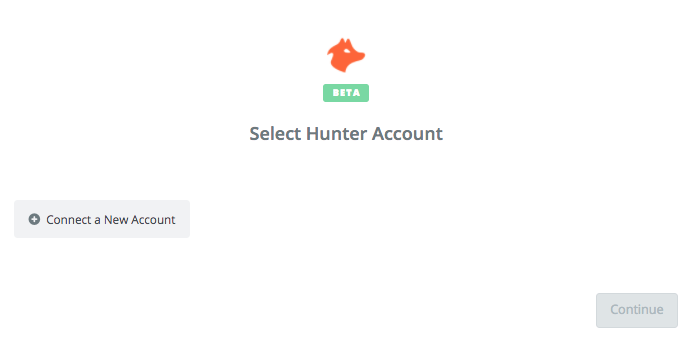Image resolution: width=691 pixels, height=361 pixels.
Task: Click the add icon beside Connect text
Action: (x=34, y=219)
